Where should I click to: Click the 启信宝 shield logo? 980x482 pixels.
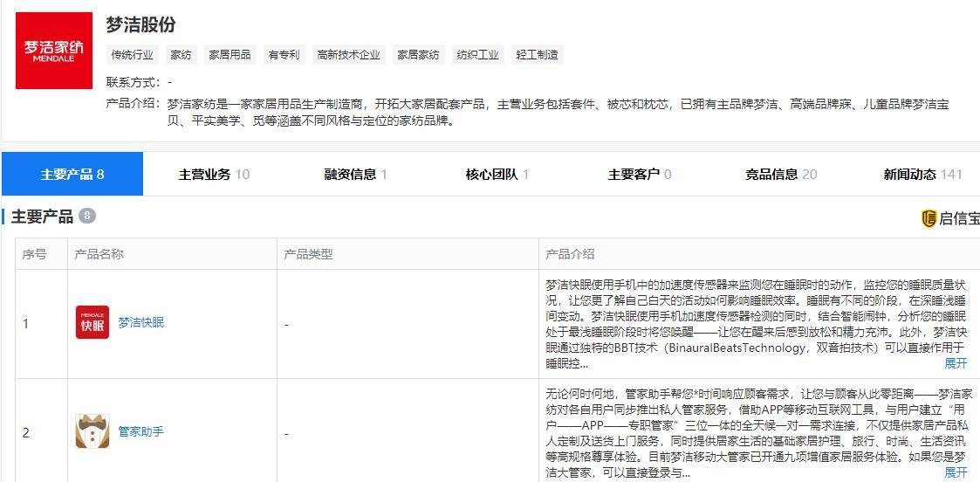tap(929, 218)
